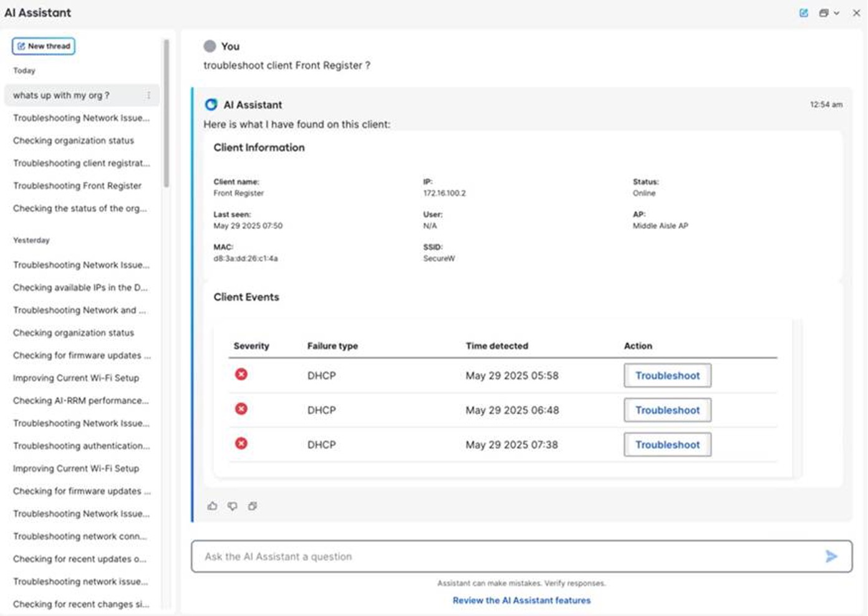Select the 'Troubleshooting Front Register' thread
This screenshot has width=868, height=616.
click(77, 185)
